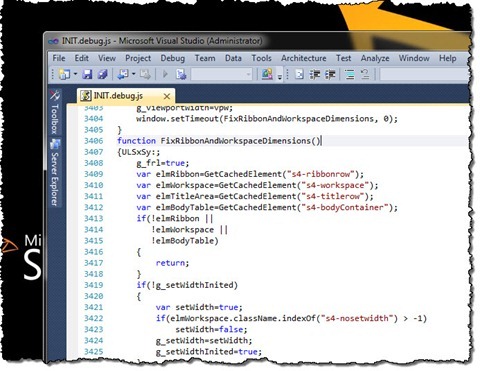
Task: Click the comment selection icon
Action: 349,74
